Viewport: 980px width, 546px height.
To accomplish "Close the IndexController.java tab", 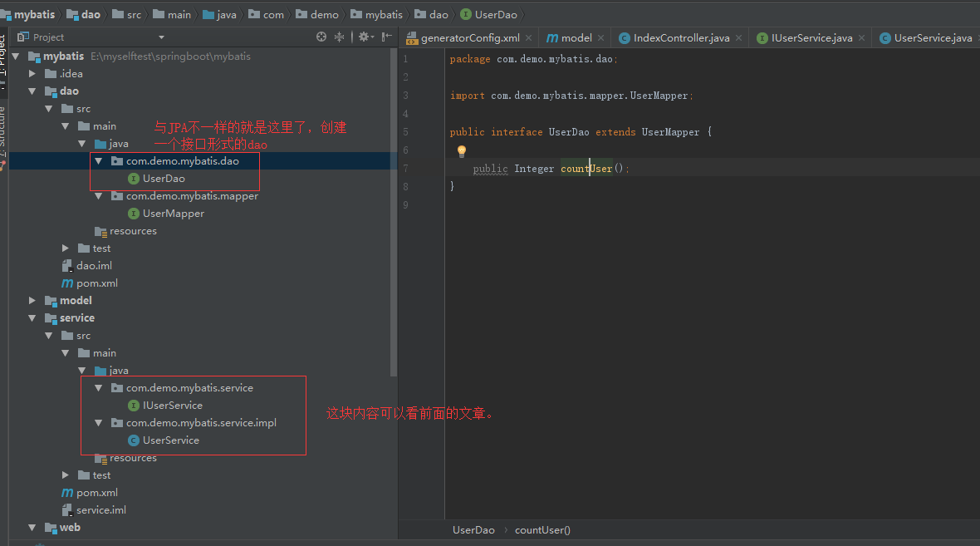I will (x=739, y=38).
